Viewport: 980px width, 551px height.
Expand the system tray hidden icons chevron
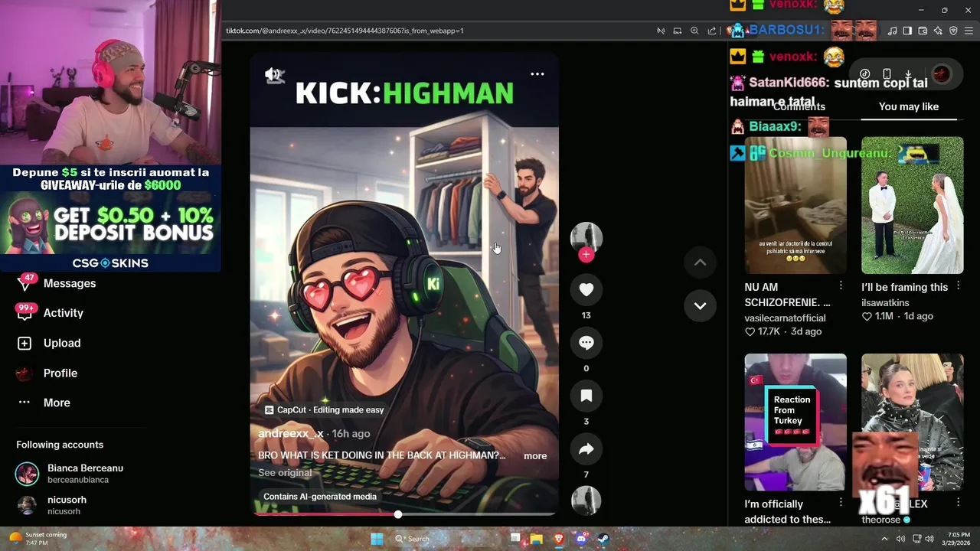click(885, 539)
